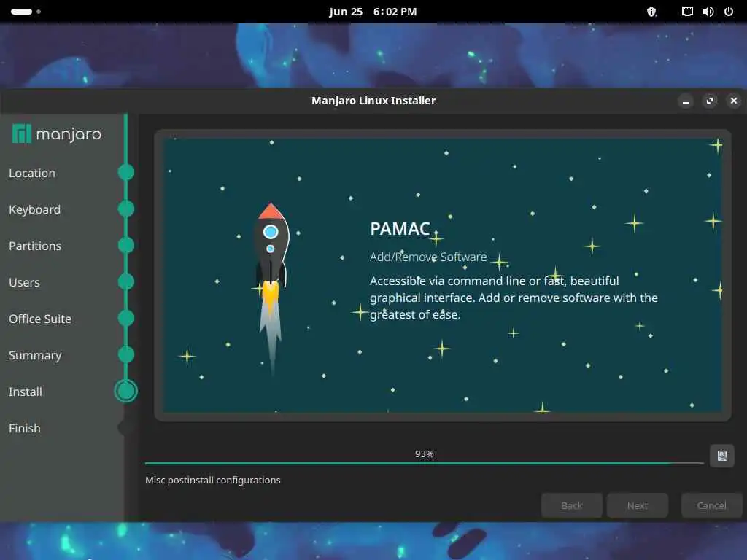The image size is (747, 560).
Task: Select the Location step in the sidebar
Action: (32, 173)
